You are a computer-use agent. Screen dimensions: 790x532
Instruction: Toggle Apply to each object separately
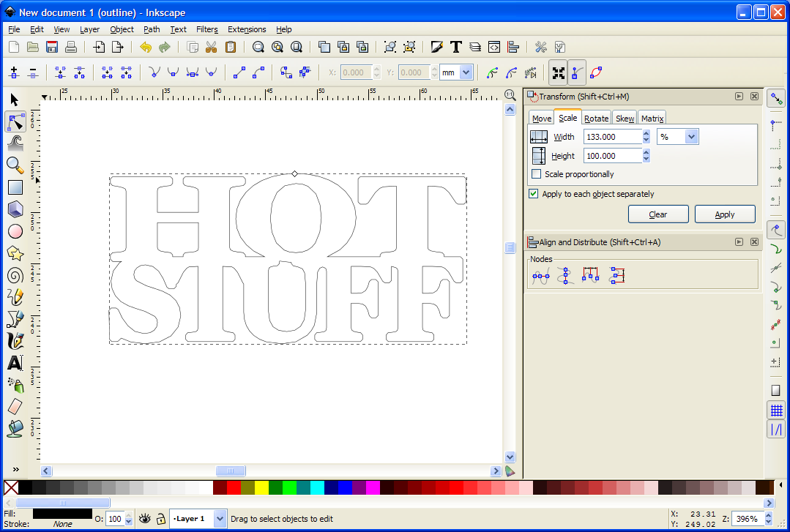point(533,193)
